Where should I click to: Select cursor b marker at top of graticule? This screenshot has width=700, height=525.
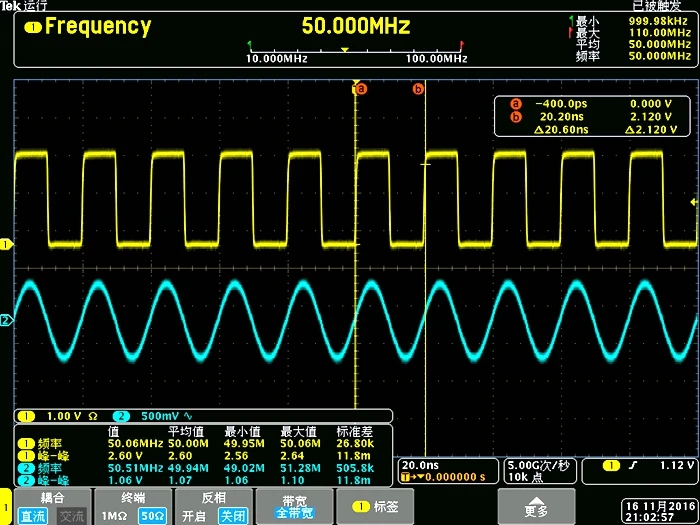tap(418, 89)
